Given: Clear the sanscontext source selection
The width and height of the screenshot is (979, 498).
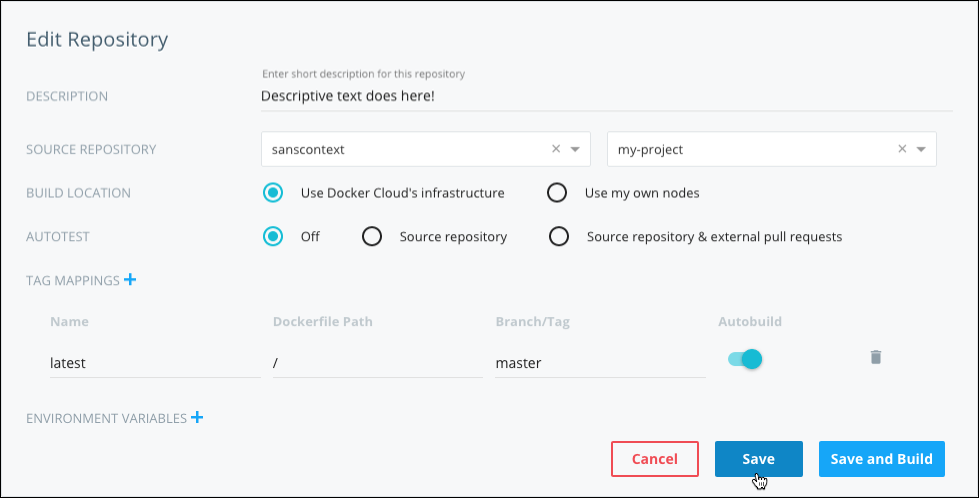Looking at the screenshot, I should click(x=556, y=149).
